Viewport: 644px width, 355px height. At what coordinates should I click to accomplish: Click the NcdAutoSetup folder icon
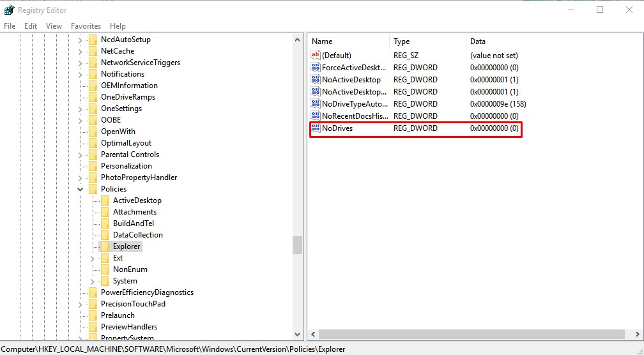pyautogui.click(x=93, y=40)
